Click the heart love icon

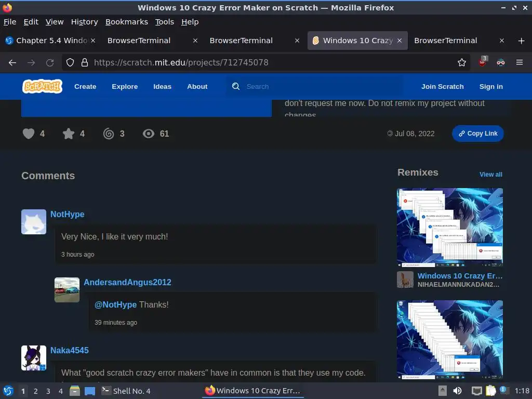pos(29,134)
